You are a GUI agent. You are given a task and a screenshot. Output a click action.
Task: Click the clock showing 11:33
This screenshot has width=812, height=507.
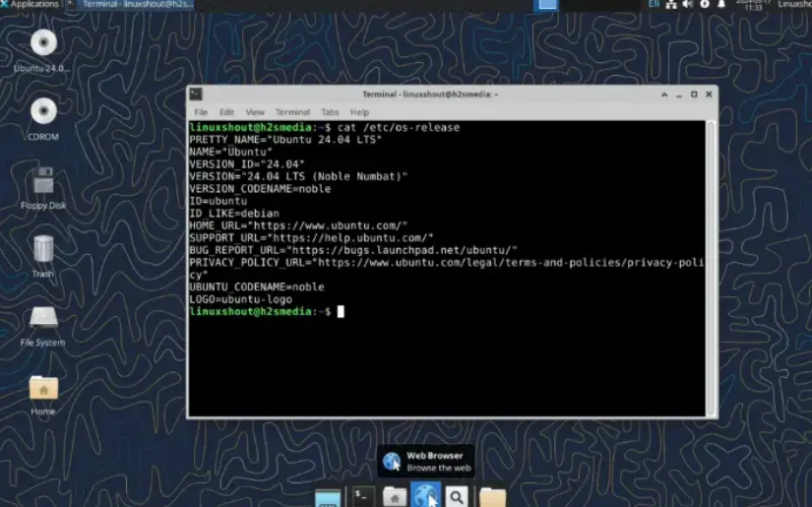click(x=753, y=5)
